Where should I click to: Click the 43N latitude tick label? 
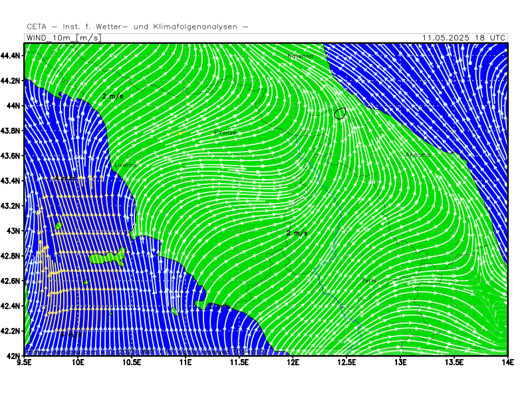click(13, 231)
